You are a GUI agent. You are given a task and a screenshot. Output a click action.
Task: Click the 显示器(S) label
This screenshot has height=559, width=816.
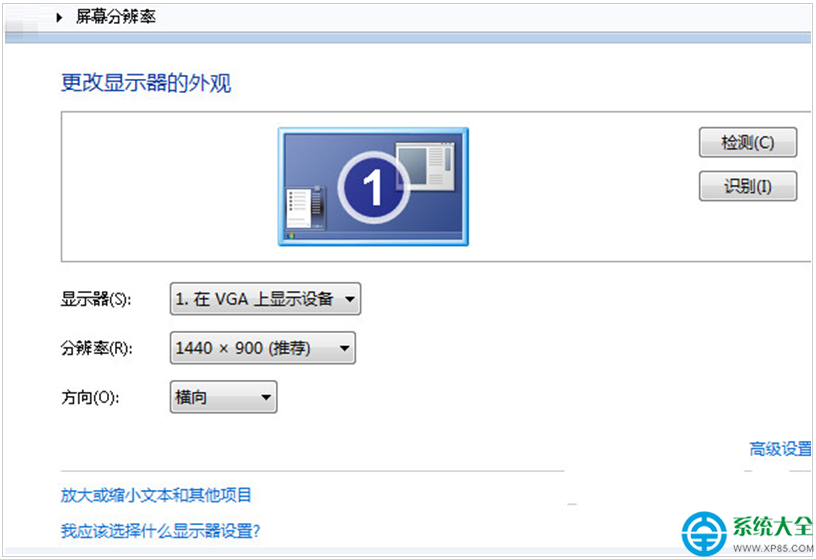[x=96, y=299]
